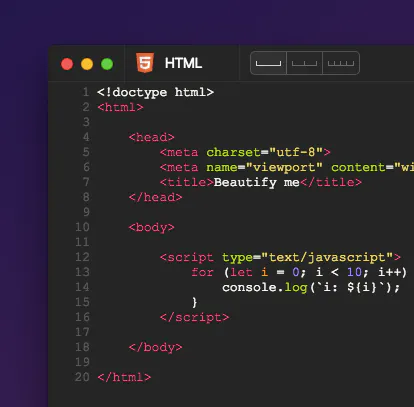
Task: Click line number 10 in gutter
Action: tap(82, 227)
